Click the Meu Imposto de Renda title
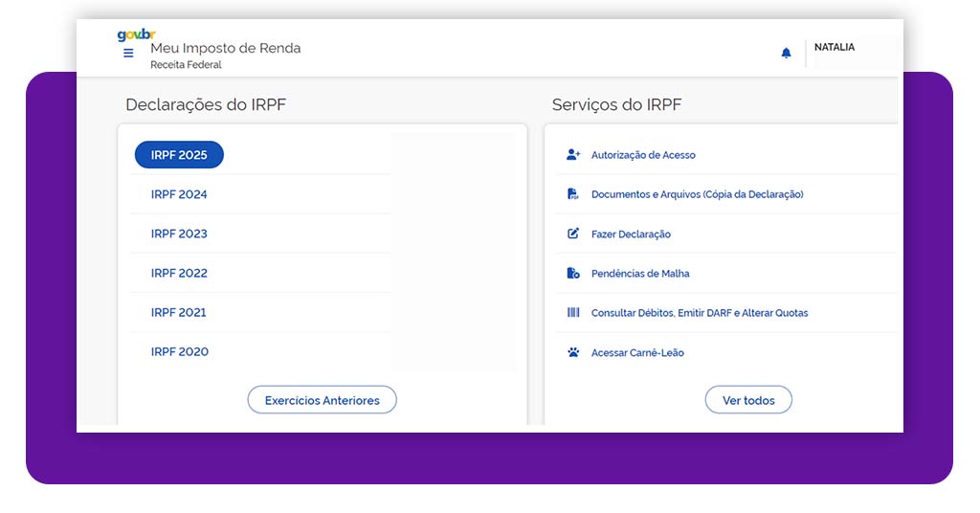 point(226,48)
